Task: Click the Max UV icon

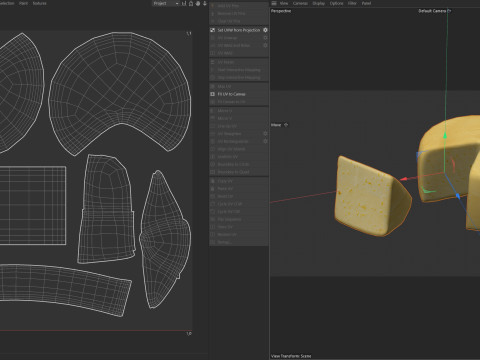Action: 212,86
